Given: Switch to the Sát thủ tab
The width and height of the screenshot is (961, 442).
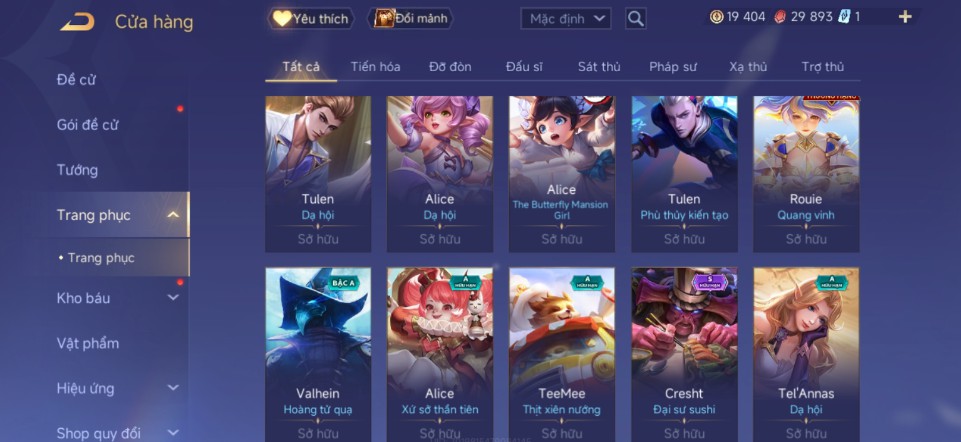Looking at the screenshot, I should 599,67.
